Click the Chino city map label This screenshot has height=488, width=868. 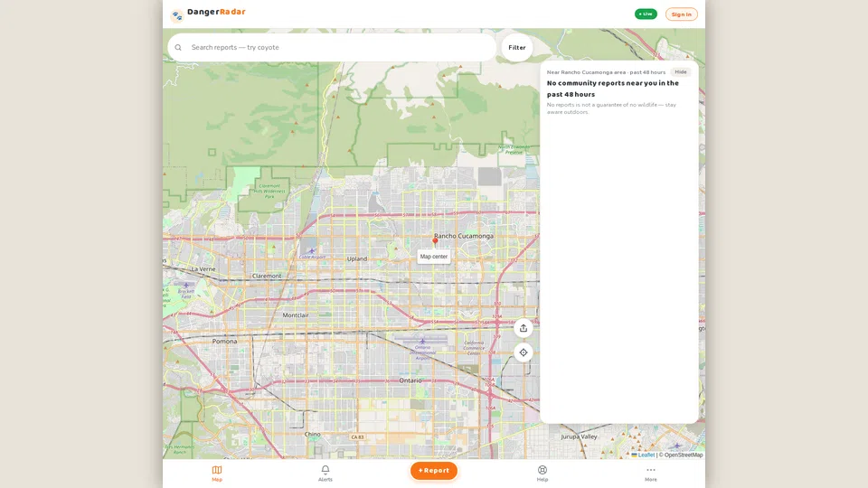coord(312,435)
